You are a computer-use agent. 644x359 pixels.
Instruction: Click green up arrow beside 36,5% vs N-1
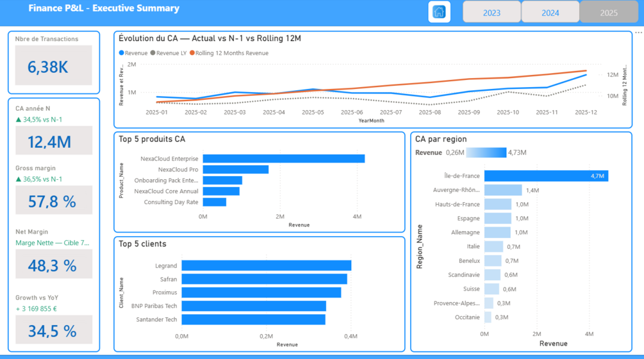[18, 179]
